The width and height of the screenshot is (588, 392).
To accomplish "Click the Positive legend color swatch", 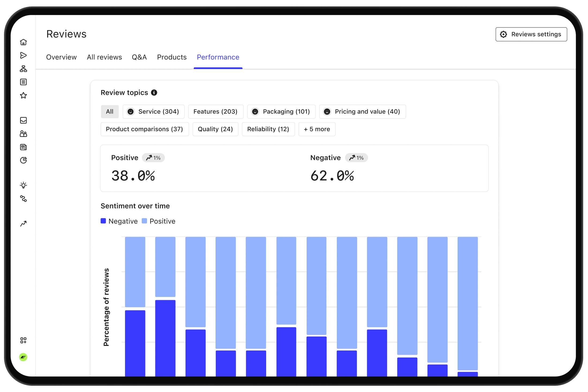I will [x=144, y=221].
